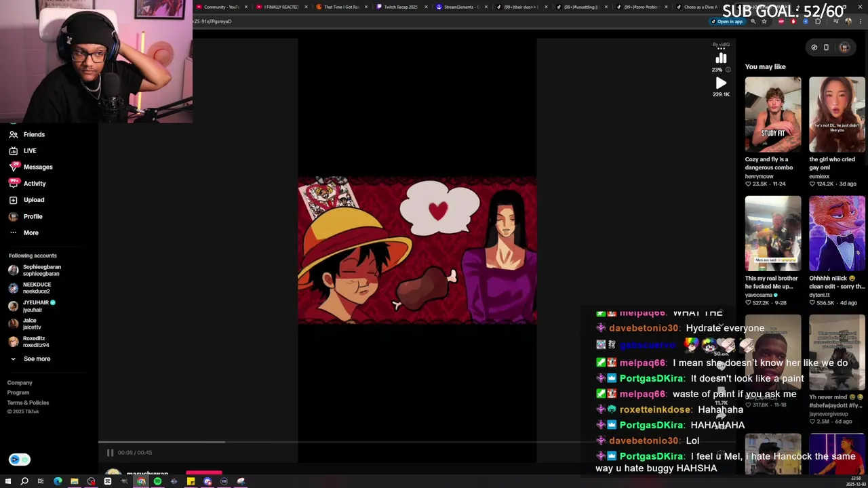The width and height of the screenshot is (868, 488).
Task: Open CapCut from the taskbar
Action: click(x=108, y=481)
